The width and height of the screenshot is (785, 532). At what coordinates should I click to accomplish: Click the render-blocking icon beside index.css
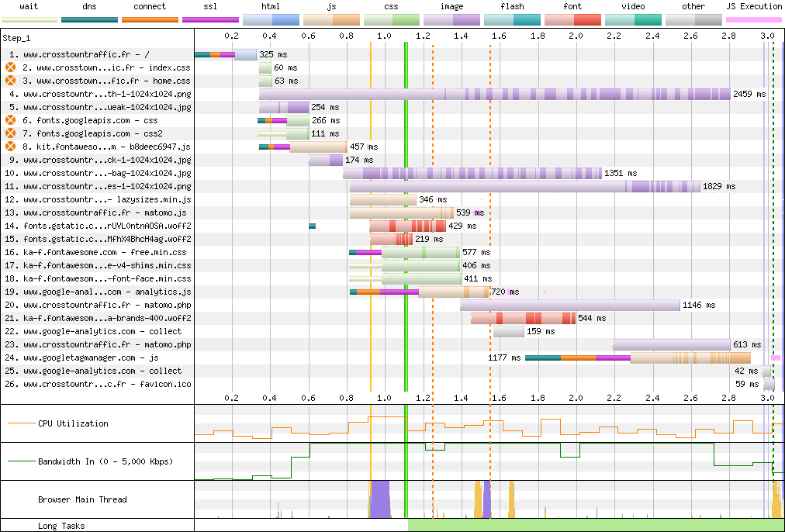coord(10,67)
